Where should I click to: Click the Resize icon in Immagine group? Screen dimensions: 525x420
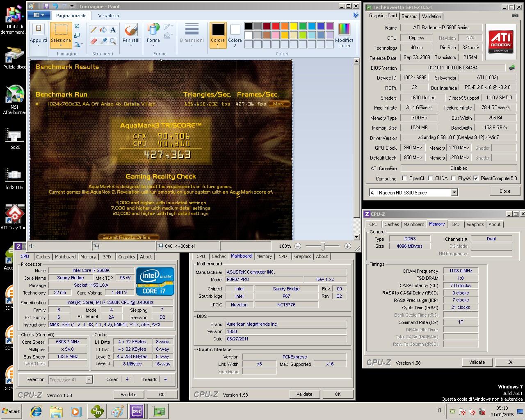click(x=77, y=35)
